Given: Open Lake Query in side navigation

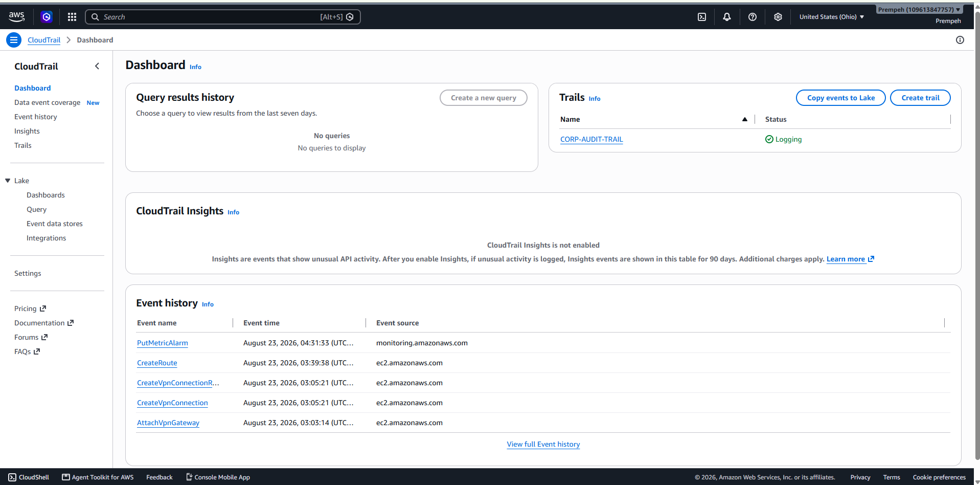Looking at the screenshot, I should (36, 209).
